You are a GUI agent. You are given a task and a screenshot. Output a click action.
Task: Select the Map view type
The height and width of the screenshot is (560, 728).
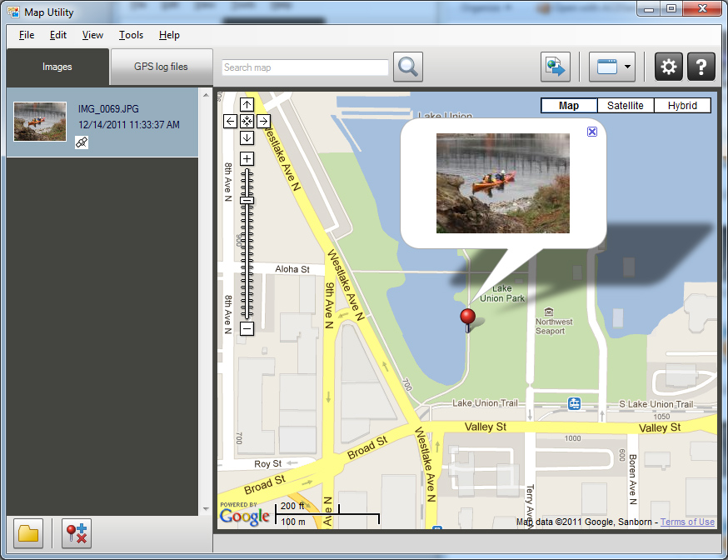click(x=569, y=105)
